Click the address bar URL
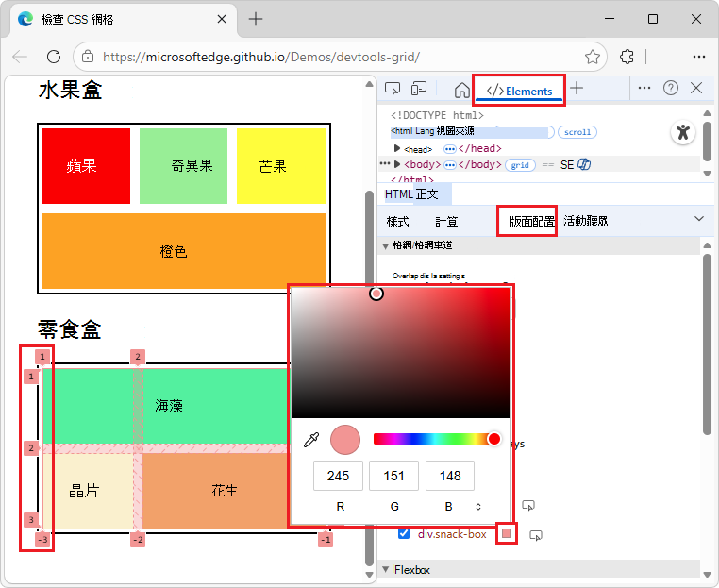719x588 pixels. pos(261,57)
